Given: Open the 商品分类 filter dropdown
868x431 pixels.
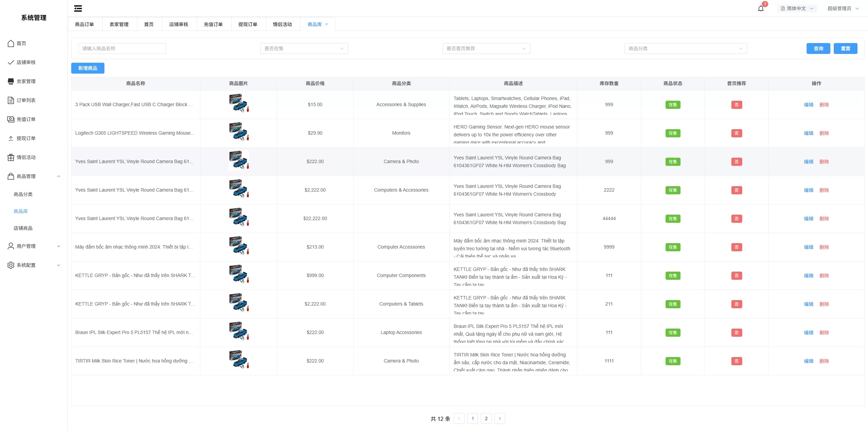Looking at the screenshot, I should pyautogui.click(x=685, y=48).
